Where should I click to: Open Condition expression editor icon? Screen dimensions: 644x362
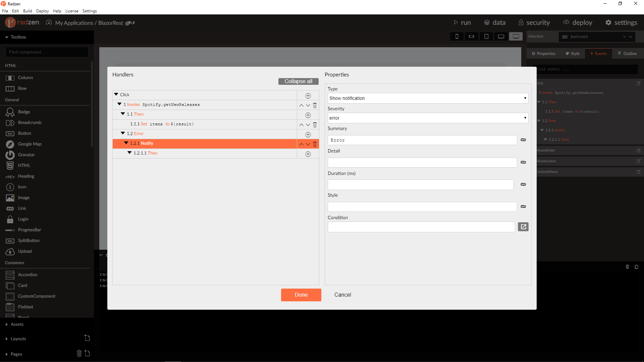[523, 227]
